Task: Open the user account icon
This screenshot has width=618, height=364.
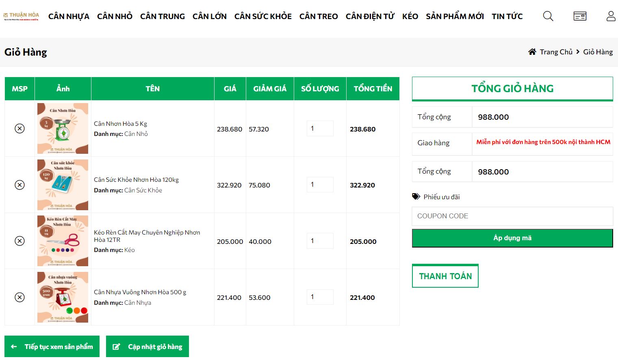Action: point(611,16)
